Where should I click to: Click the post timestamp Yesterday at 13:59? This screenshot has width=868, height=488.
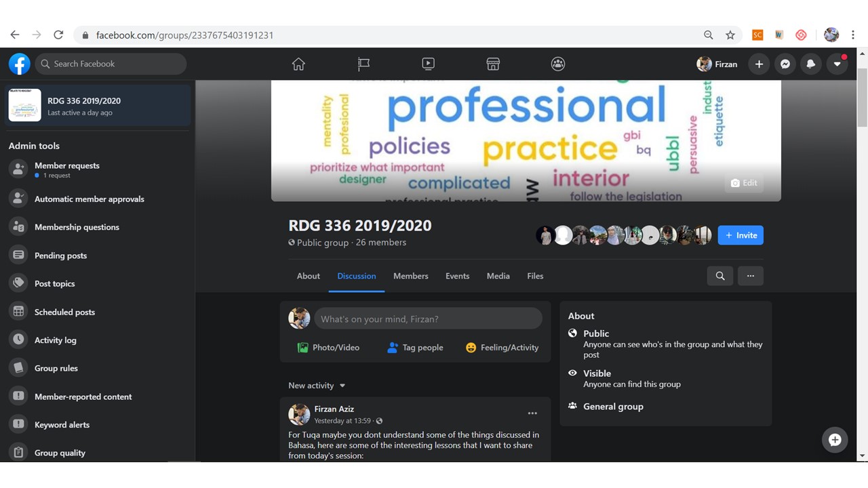[342, 421]
